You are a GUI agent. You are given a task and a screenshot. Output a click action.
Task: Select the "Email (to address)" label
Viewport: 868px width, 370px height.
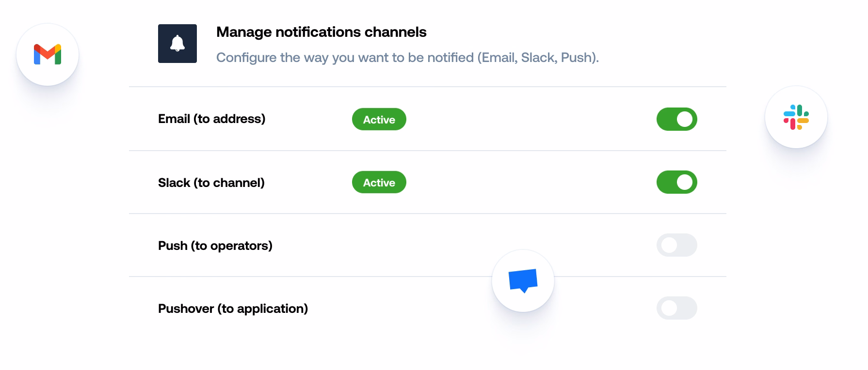[x=211, y=119]
